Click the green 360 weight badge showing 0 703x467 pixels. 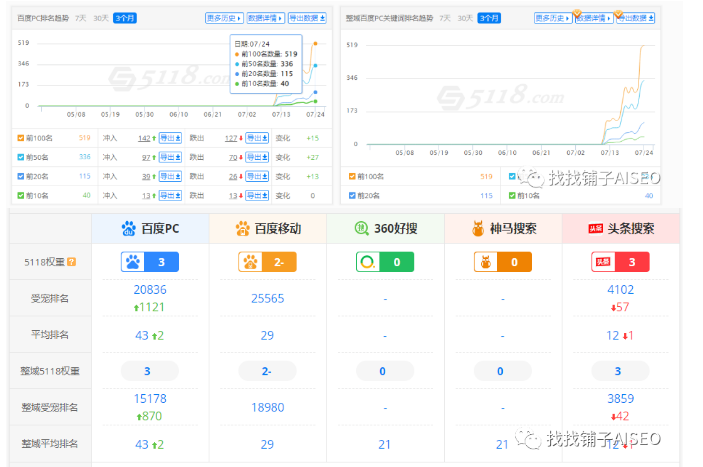click(x=385, y=262)
